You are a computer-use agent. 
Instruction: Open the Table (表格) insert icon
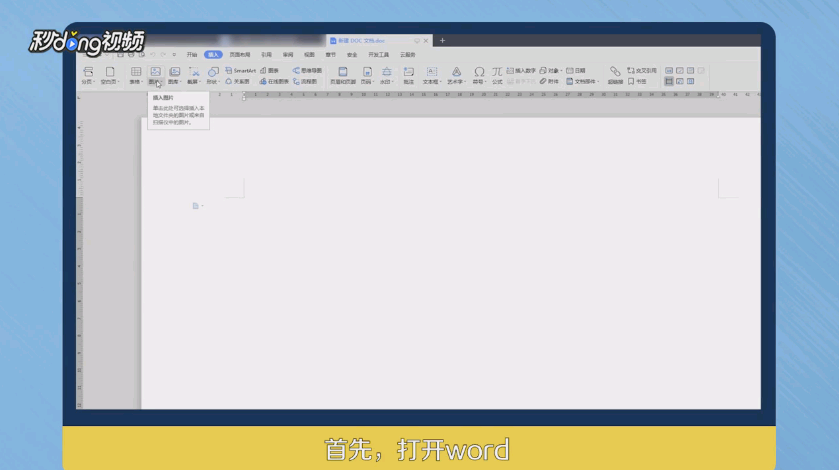point(136,72)
